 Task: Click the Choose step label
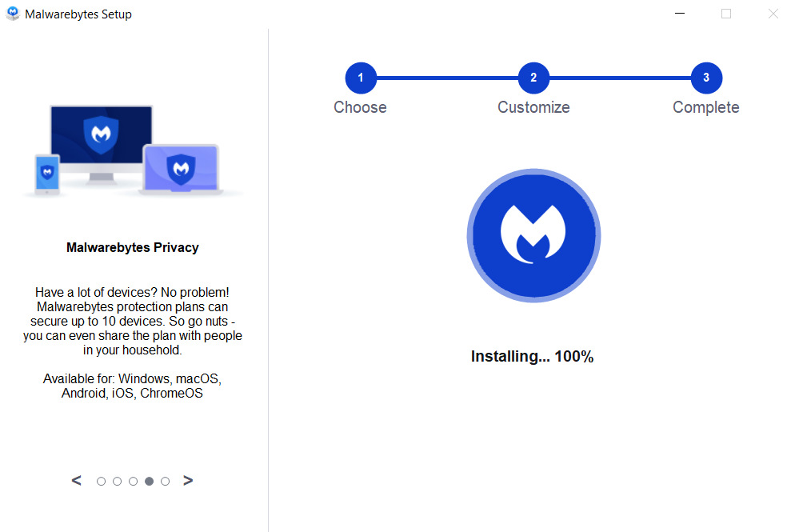[x=360, y=107]
